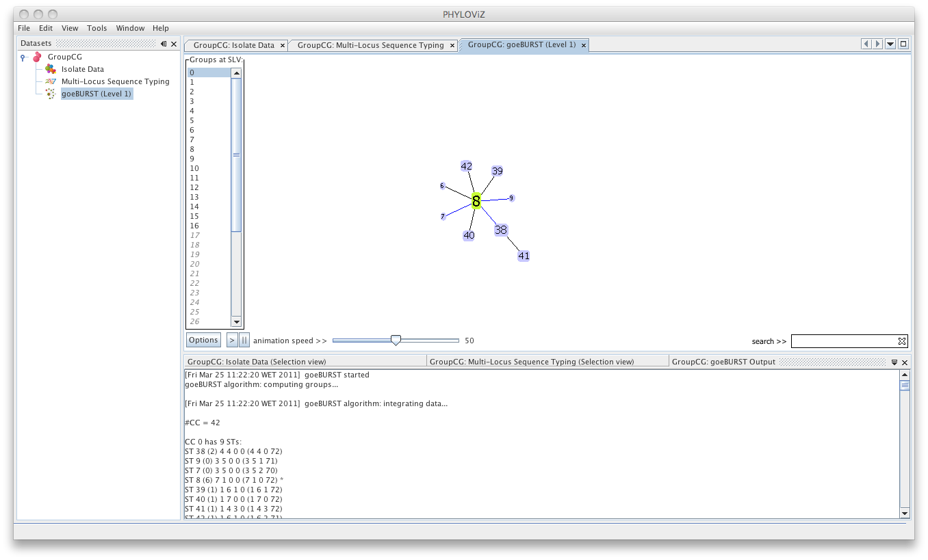Open the File menu

pos(24,28)
